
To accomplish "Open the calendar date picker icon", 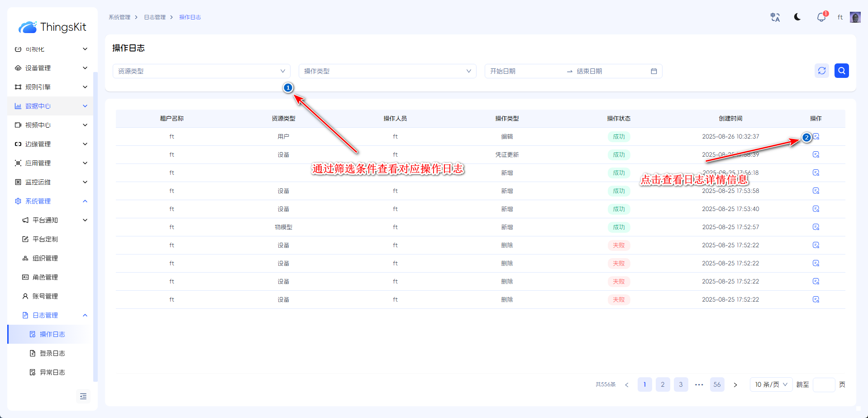I will tap(653, 71).
